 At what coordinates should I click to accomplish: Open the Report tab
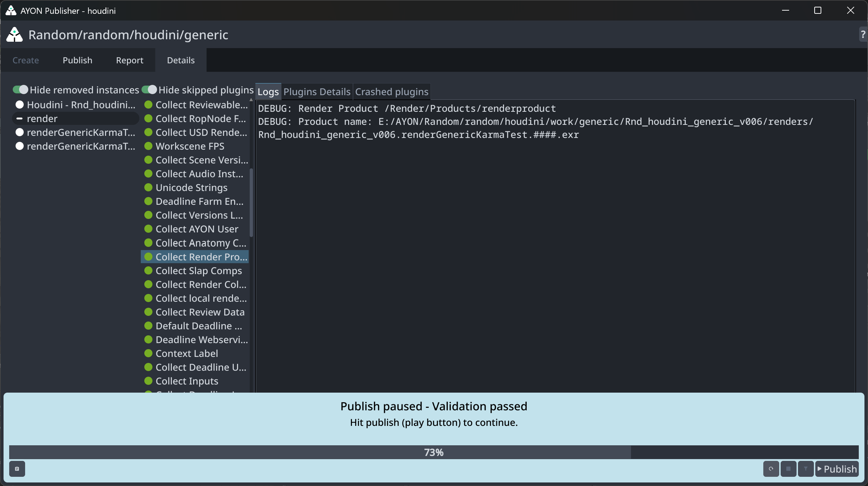coord(129,60)
